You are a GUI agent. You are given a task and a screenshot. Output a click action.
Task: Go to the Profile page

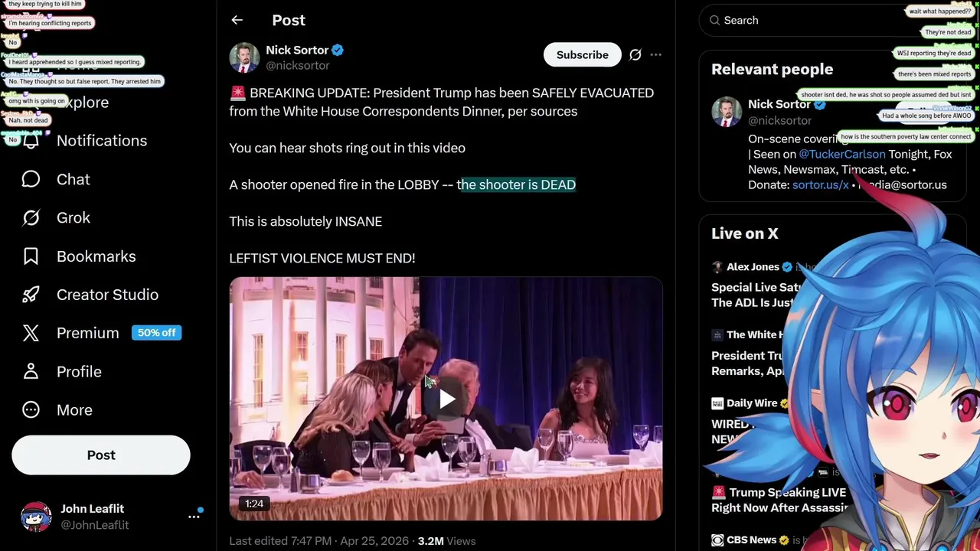(78, 371)
